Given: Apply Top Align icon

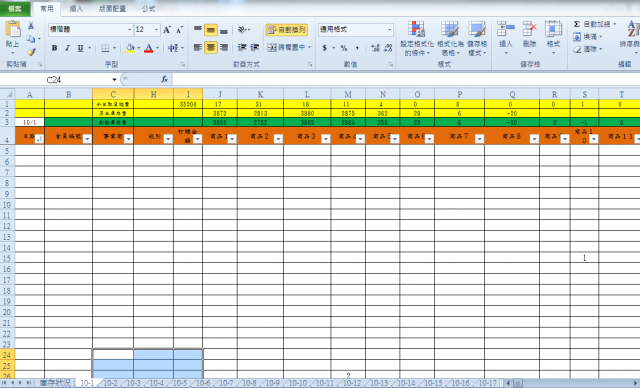Looking at the screenshot, I should (x=198, y=29).
